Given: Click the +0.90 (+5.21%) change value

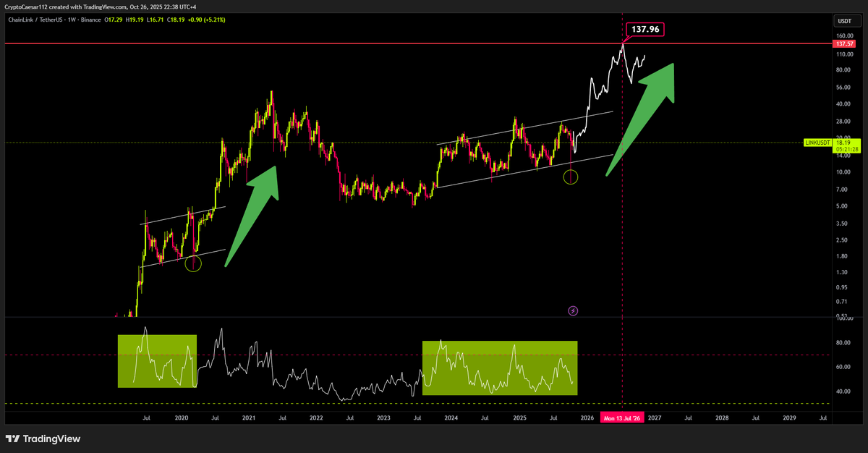Looking at the screenshot, I should click(x=206, y=19).
